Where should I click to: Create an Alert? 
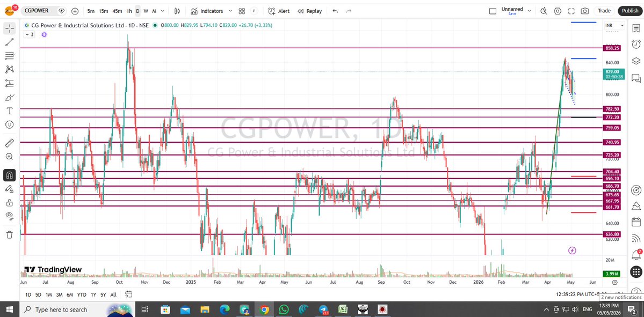click(279, 11)
